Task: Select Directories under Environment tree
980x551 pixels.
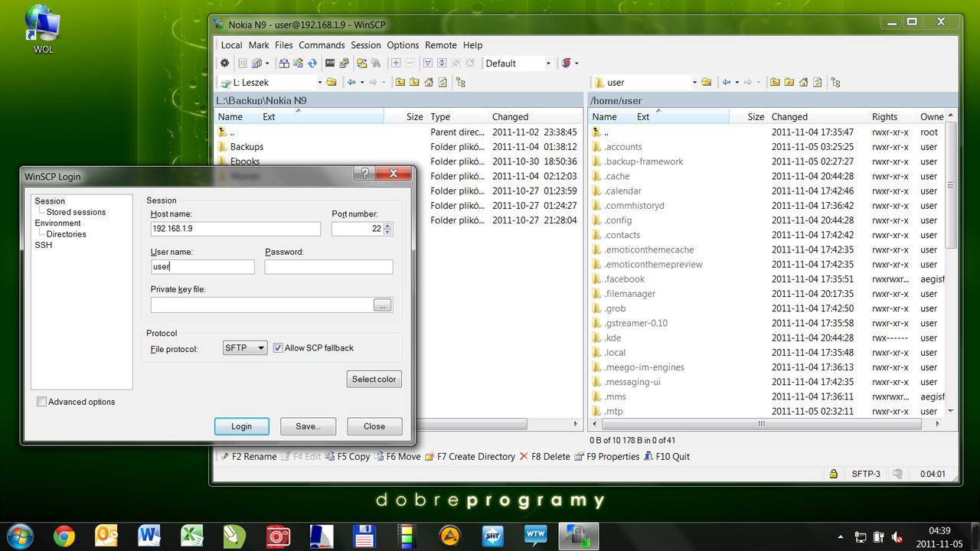Action: (x=66, y=234)
